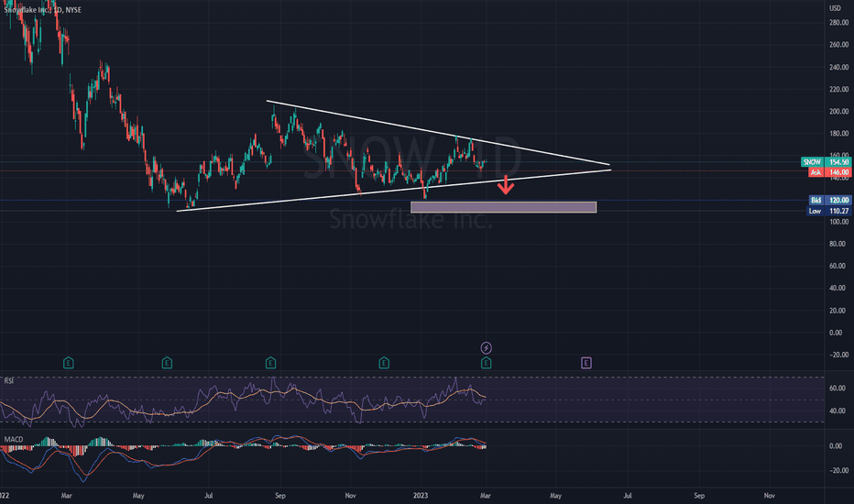Click the RSI indicator label
854x504 pixels.
9,381
